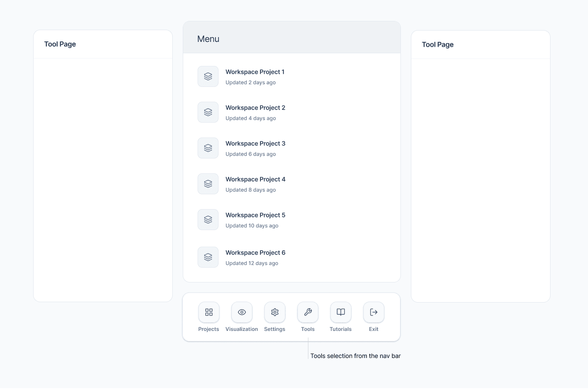Image resolution: width=588 pixels, height=389 pixels.
Task: Click the Exit door icon
Action: coord(374,312)
